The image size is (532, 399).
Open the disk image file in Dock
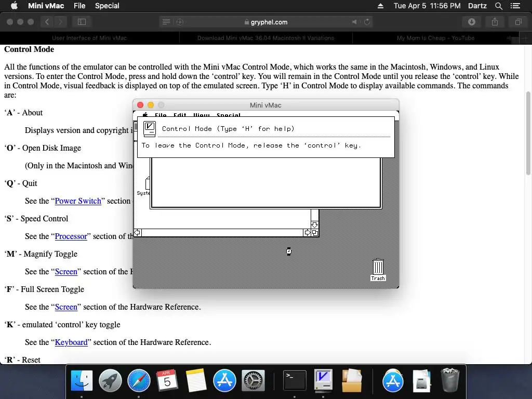[421, 380]
